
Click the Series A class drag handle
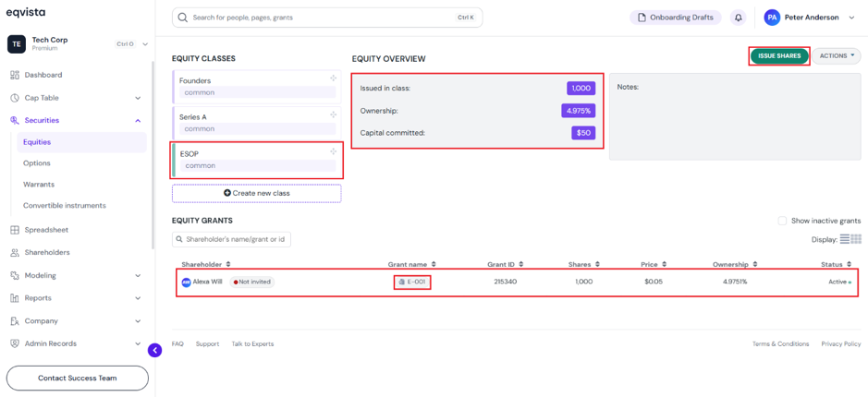334,115
